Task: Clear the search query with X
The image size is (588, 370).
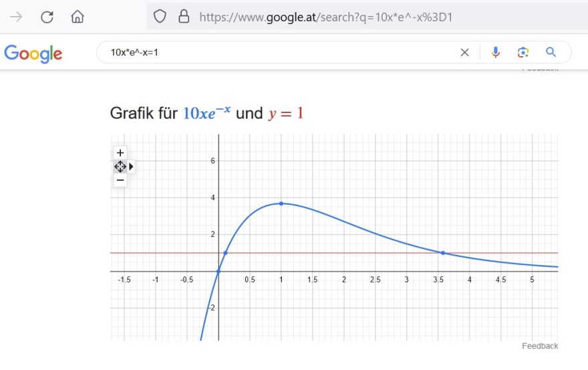Action: [464, 53]
